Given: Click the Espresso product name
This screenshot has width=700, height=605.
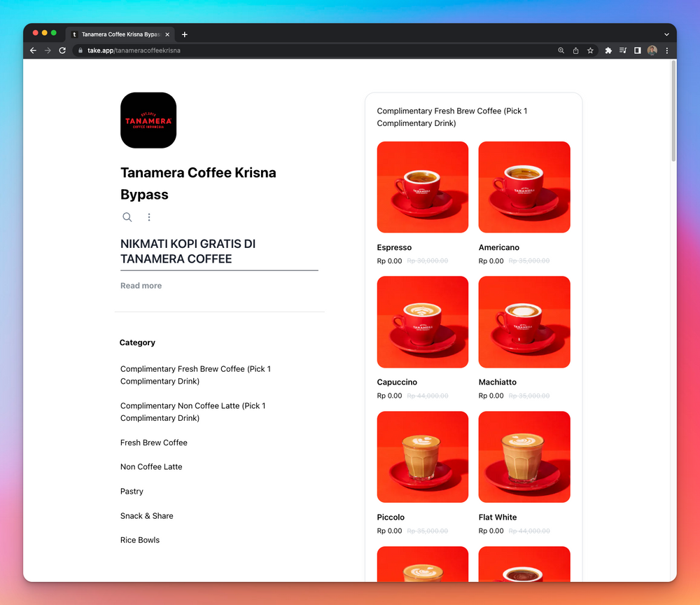Looking at the screenshot, I should click(394, 247).
